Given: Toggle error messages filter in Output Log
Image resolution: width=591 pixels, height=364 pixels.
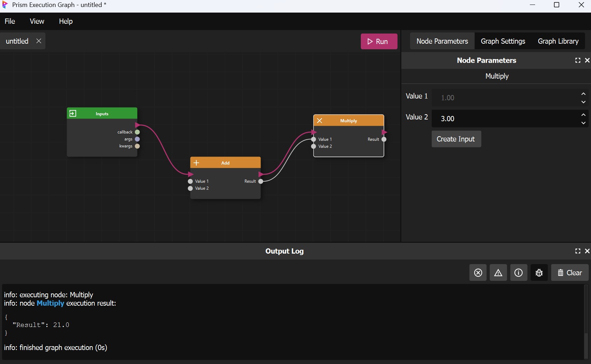Looking at the screenshot, I should tap(478, 272).
